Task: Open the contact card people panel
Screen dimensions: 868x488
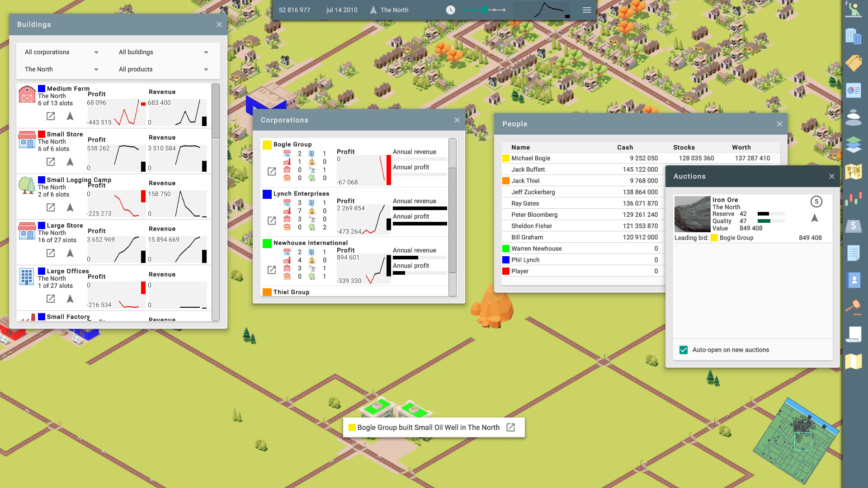Action: pyautogui.click(x=854, y=280)
